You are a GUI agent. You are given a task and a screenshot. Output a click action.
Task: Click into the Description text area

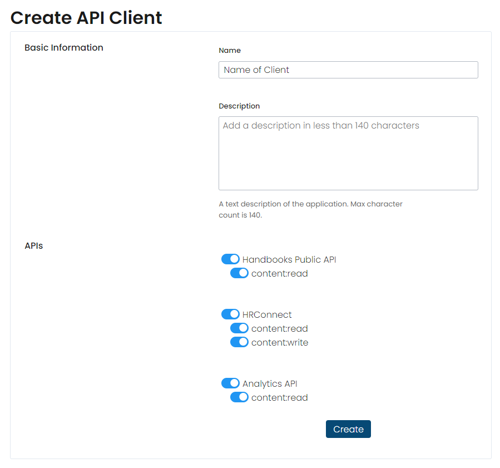[x=348, y=153]
